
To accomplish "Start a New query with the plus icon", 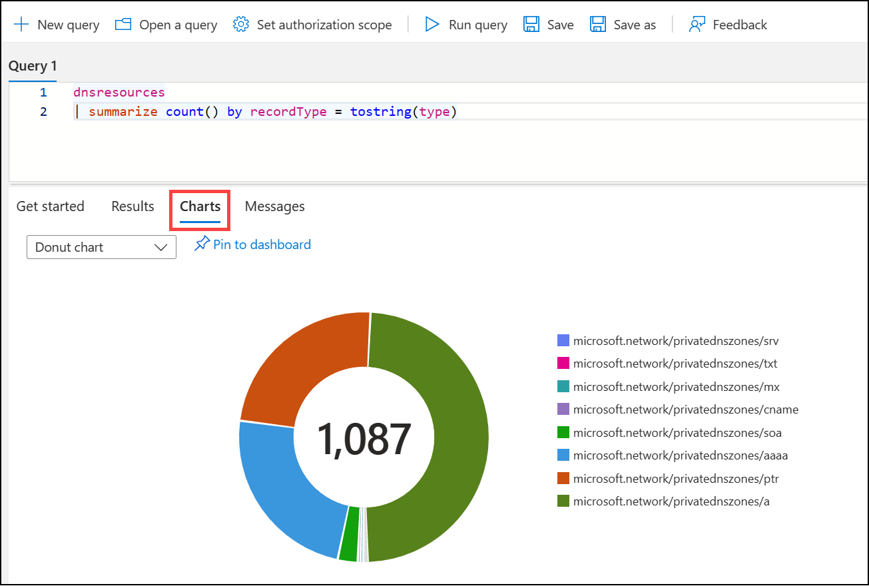I will [22, 24].
